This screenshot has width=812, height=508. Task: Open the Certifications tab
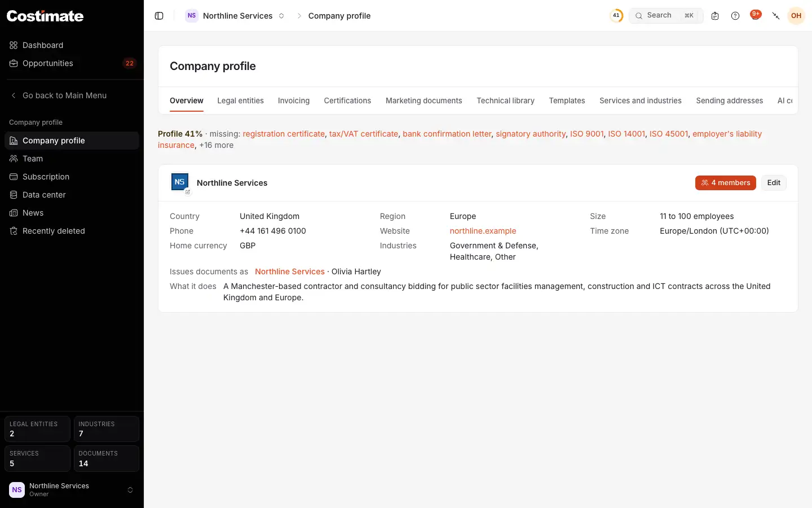click(347, 100)
